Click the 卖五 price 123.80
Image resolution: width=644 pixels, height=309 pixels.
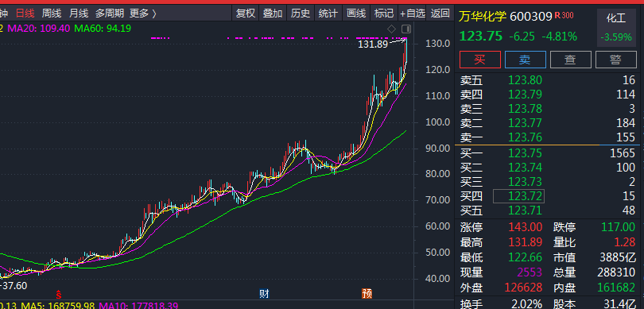526,80
